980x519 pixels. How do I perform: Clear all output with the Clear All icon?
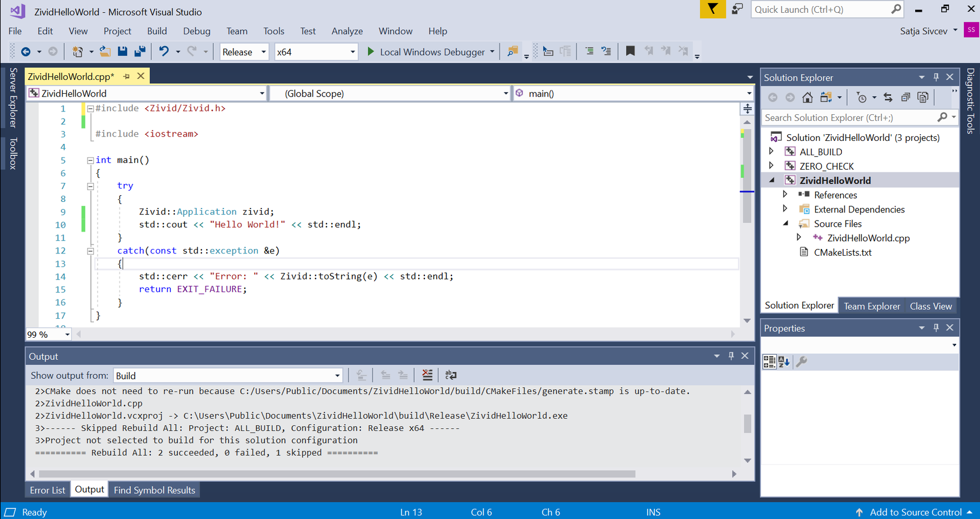tap(427, 375)
